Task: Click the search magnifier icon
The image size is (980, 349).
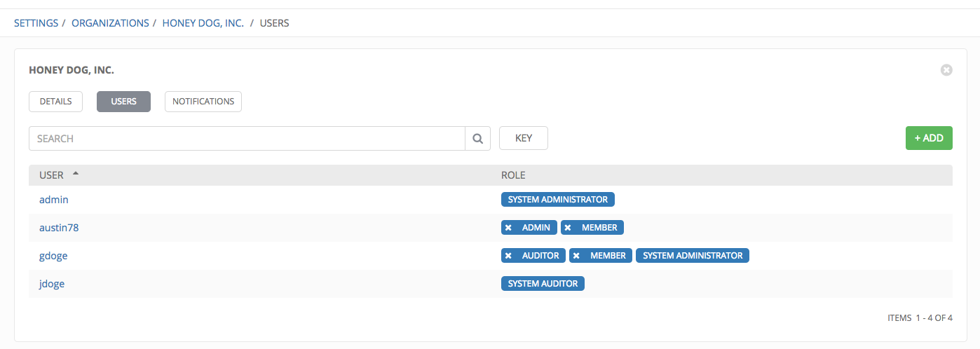Action: (x=477, y=139)
